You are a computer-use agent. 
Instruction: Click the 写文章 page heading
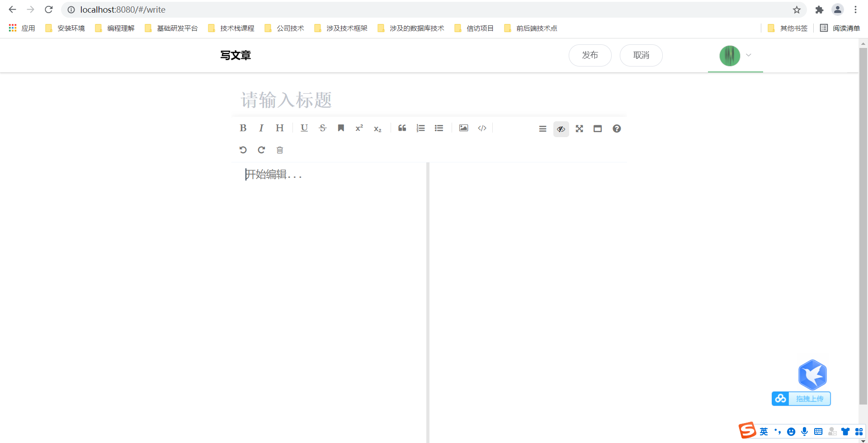click(236, 55)
